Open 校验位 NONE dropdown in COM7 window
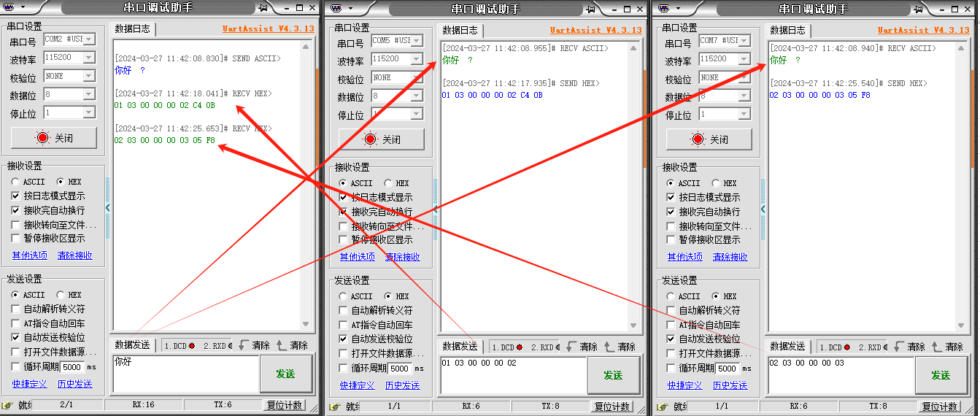The image size is (980, 416). (744, 77)
